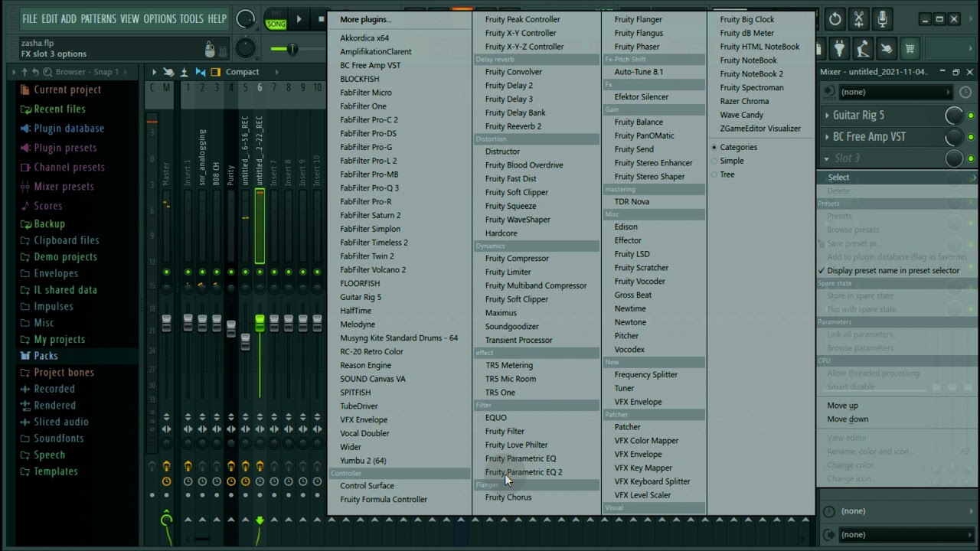
Task: Collapse the browser with the header's left arrow
Action: (x=14, y=72)
